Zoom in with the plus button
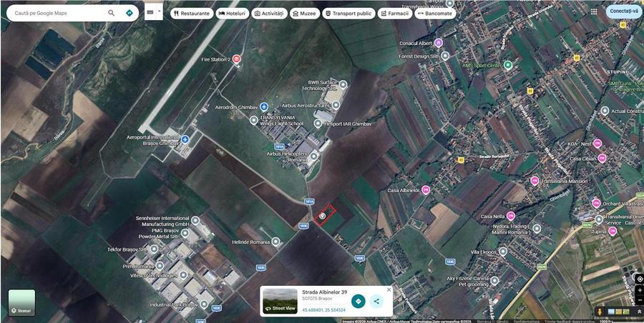Image resolution: width=644 pixels, height=323 pixels. (640, 290)
